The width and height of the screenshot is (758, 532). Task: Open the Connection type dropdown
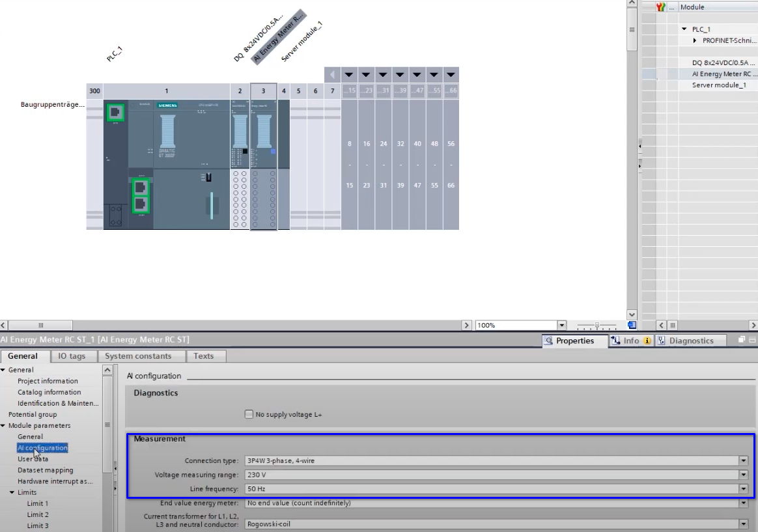coord(743,460)
